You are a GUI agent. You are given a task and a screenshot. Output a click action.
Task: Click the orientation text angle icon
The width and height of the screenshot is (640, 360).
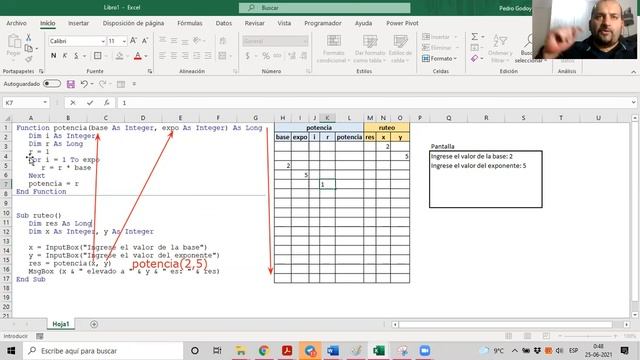click(x=198, y=40)
